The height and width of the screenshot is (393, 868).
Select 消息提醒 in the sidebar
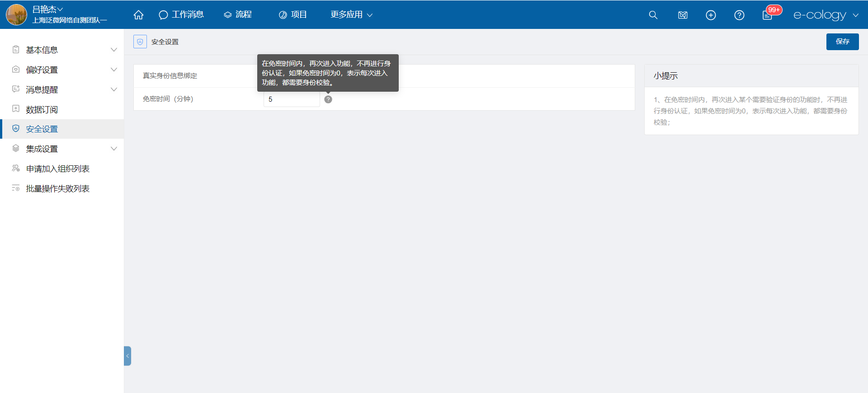pyautogui.click(x=42, y=89)
